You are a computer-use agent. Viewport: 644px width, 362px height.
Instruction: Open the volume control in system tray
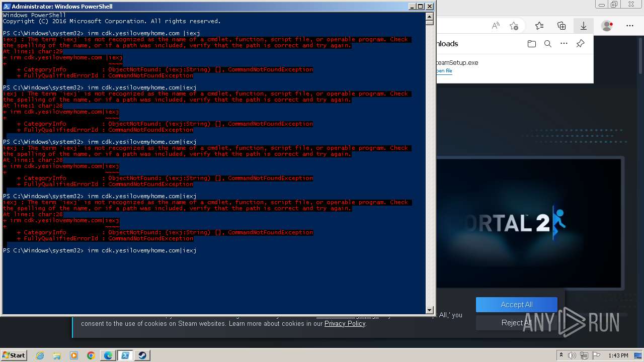tap(572, 355)
